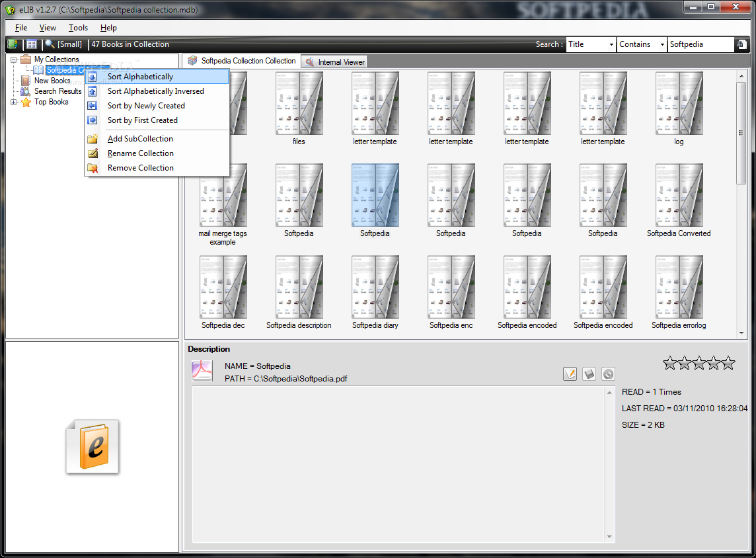Click the grid view toolbar icon
The width and height of the screenshot is (756, 558).
(31, 44)
